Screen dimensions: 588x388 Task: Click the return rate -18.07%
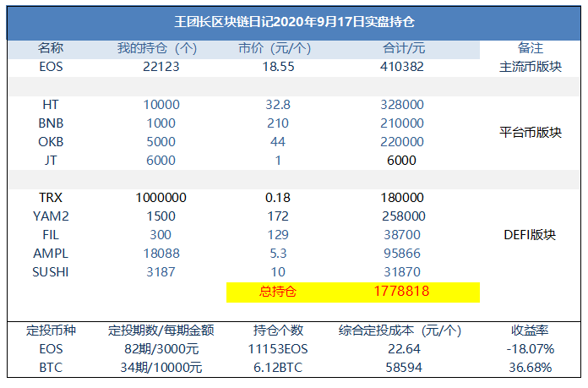pyautogui.click(x=531, y=349)
